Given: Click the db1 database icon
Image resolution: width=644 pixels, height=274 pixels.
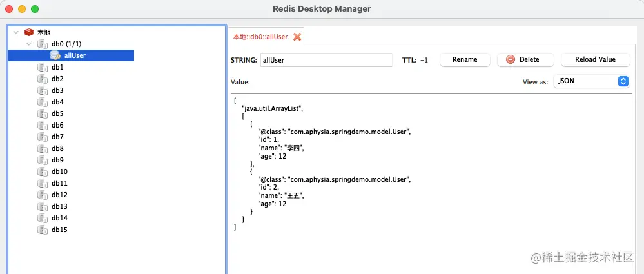Looking at the screenshot, I should pos(43,67).
